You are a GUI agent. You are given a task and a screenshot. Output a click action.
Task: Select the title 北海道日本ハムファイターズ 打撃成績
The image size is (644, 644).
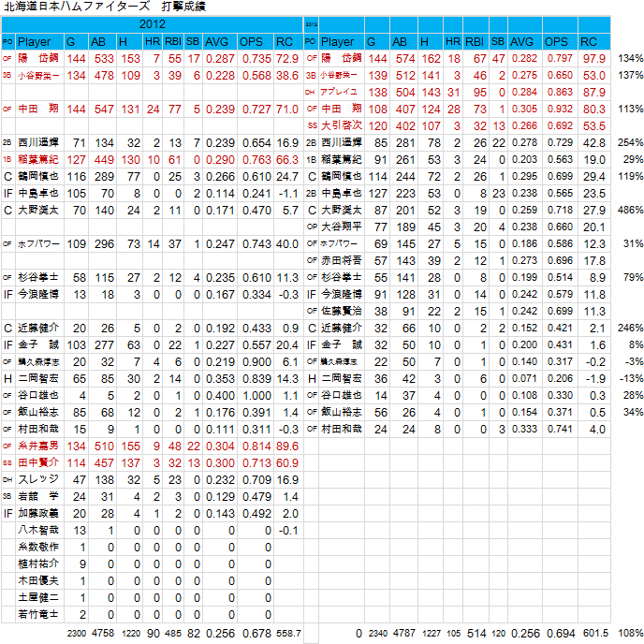tap(105, 7)
